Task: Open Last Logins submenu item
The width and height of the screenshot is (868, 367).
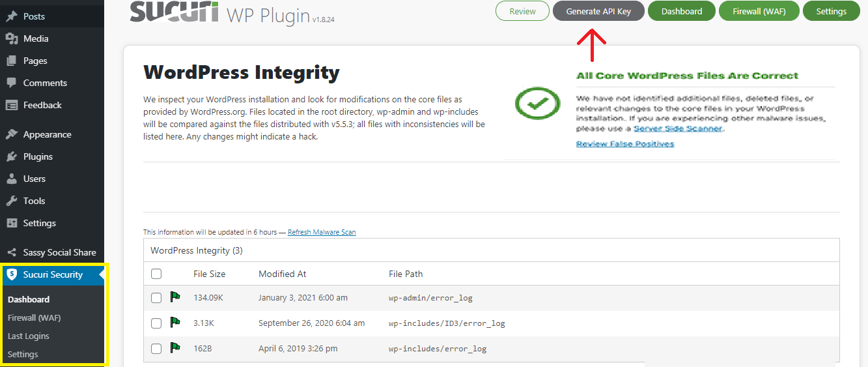Action: (29, 336)
